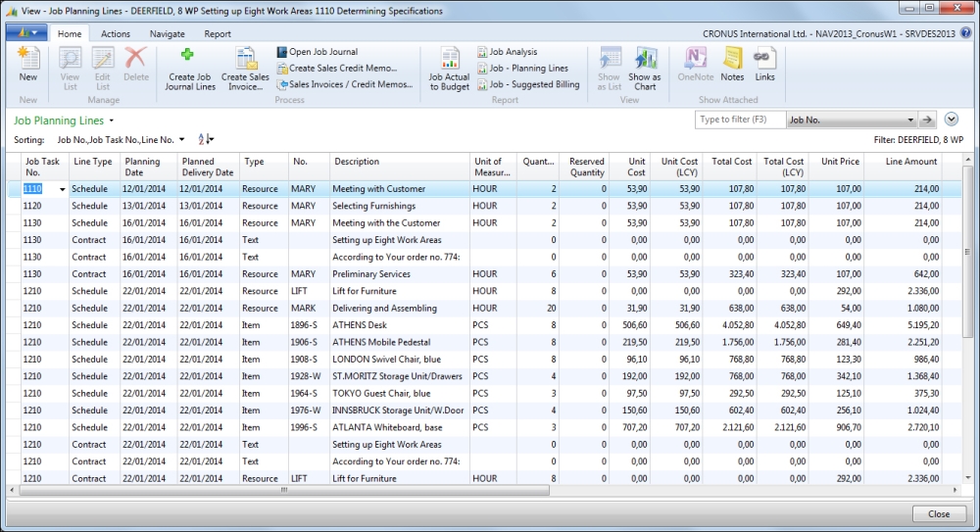Open Sales Invoices / Credit Memos
The image size is (980, 532).
pos(345,84)
